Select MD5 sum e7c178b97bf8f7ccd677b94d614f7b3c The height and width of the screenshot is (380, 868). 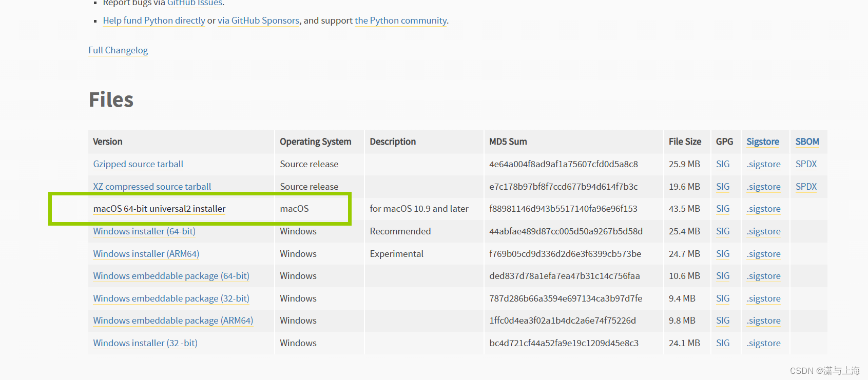[x=564, y=187]
